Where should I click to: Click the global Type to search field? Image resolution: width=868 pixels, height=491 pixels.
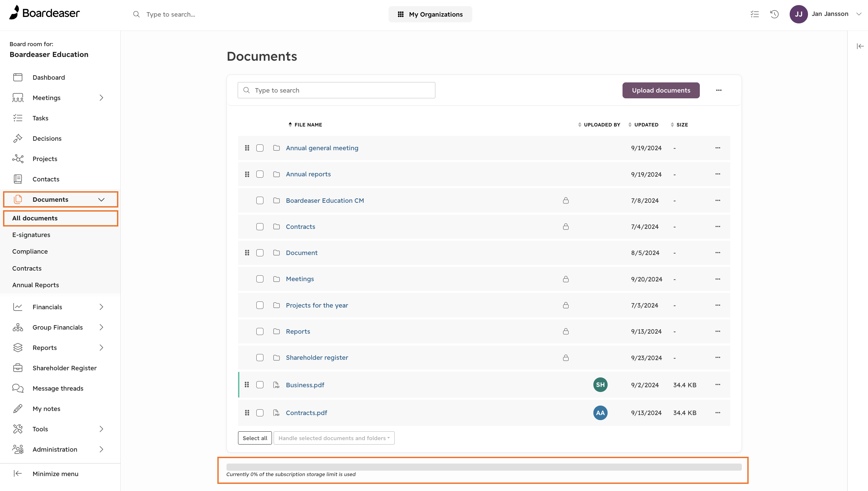tap(171, 14)
